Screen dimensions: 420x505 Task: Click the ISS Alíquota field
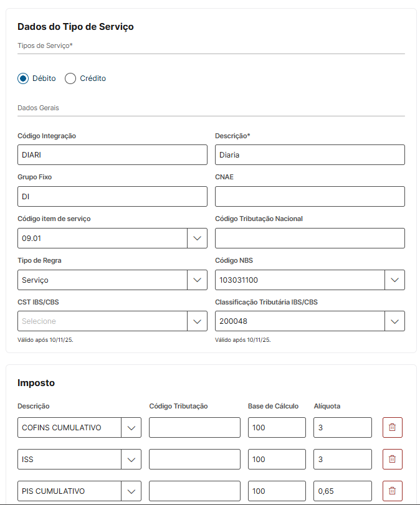click(343, 460)
